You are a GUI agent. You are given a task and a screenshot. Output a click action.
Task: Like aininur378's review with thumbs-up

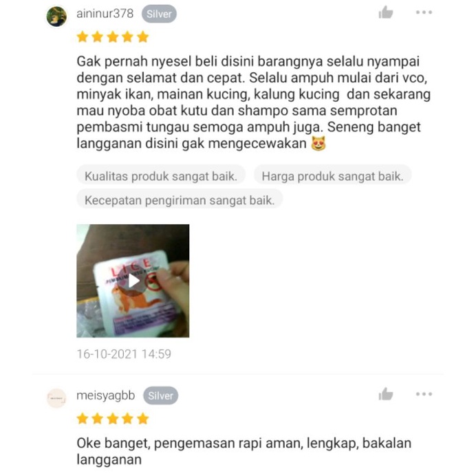(x=385, y=12)
